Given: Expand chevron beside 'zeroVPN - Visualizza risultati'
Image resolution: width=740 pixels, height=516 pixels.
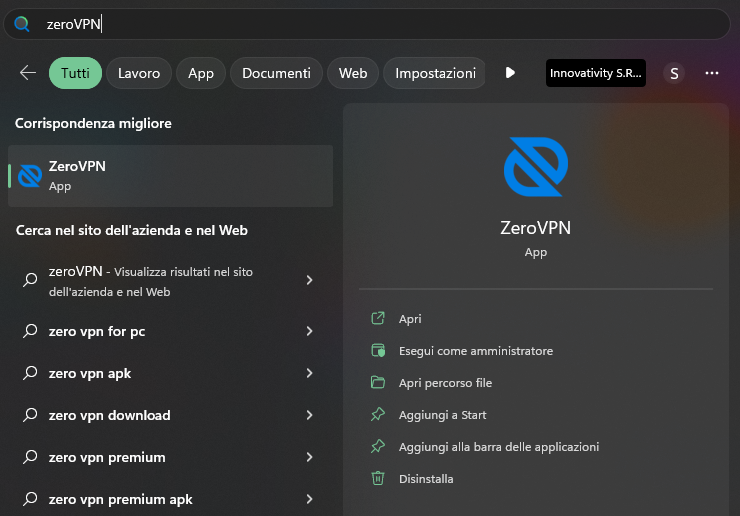Looking at the screenshot, I should pyautogui.click(x=310, y=280).
